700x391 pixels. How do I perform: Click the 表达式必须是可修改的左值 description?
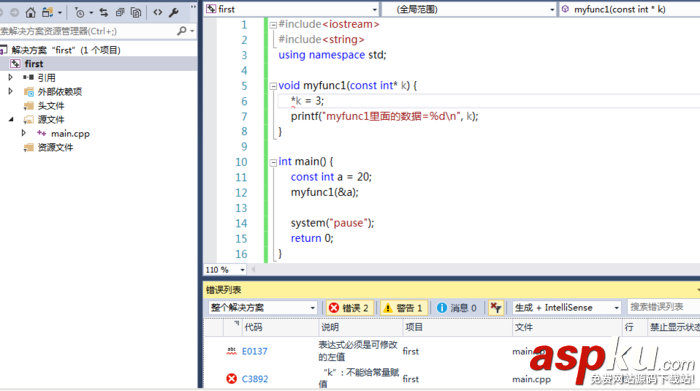click(x=358, y=351)
